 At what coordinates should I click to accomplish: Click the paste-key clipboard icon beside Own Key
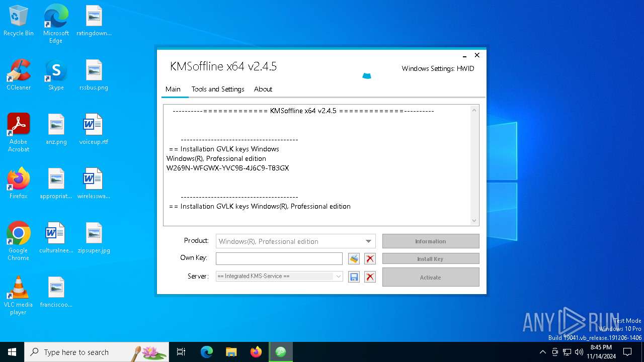pyautogui.click(x=354, y=259)
